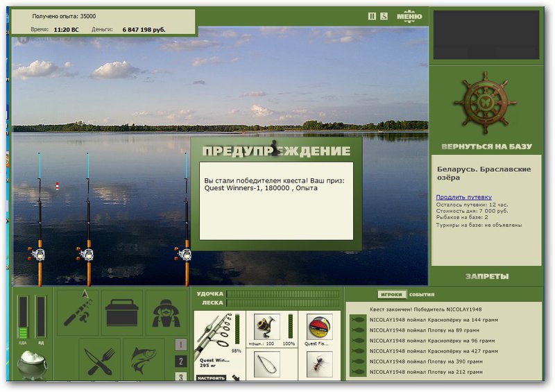Viewport: 555px width, 392px height.
Task: Switch to the СОБЫТИЯ tab
Action: click(x=422, y=294)
